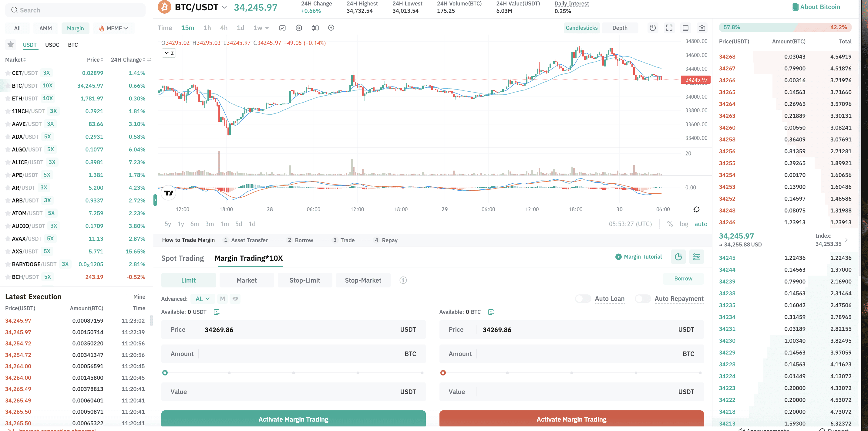Enable Auto Repayment switch
This screenshot has width=868, height=431.
tap(642, 298)
